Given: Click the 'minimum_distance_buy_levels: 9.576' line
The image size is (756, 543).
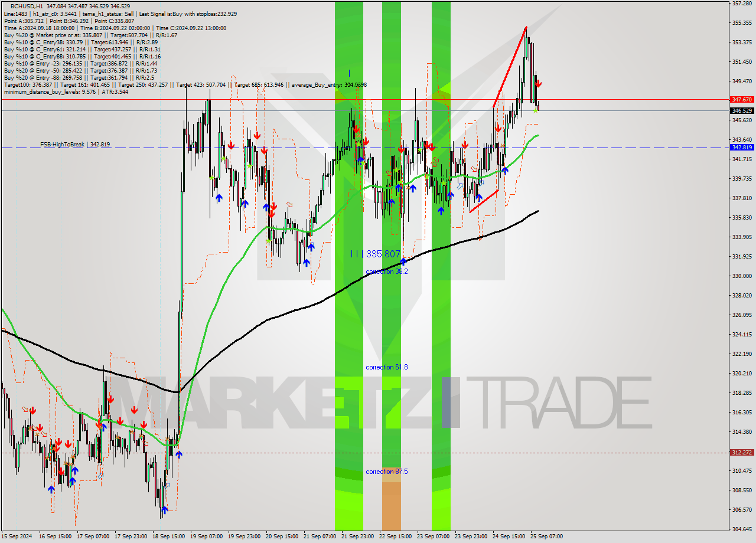Looking at the screenshot, I should (66, 91).
